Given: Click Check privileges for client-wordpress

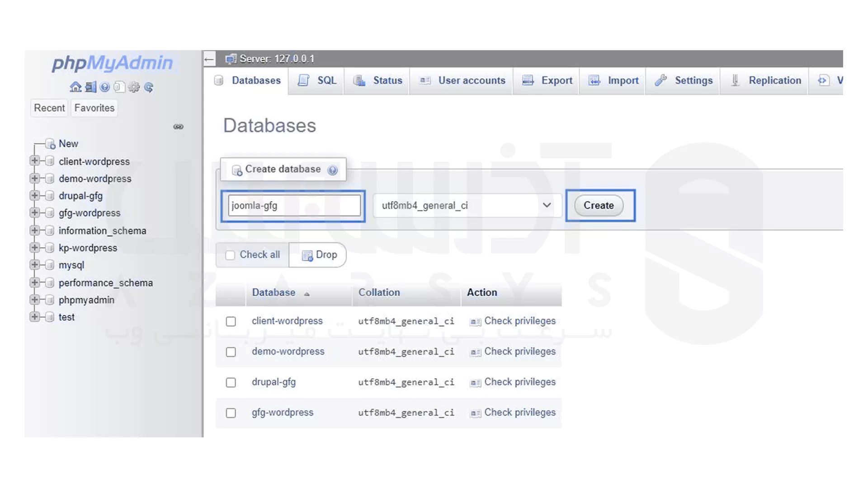Looking at the screenshot, I should (520, 321).
